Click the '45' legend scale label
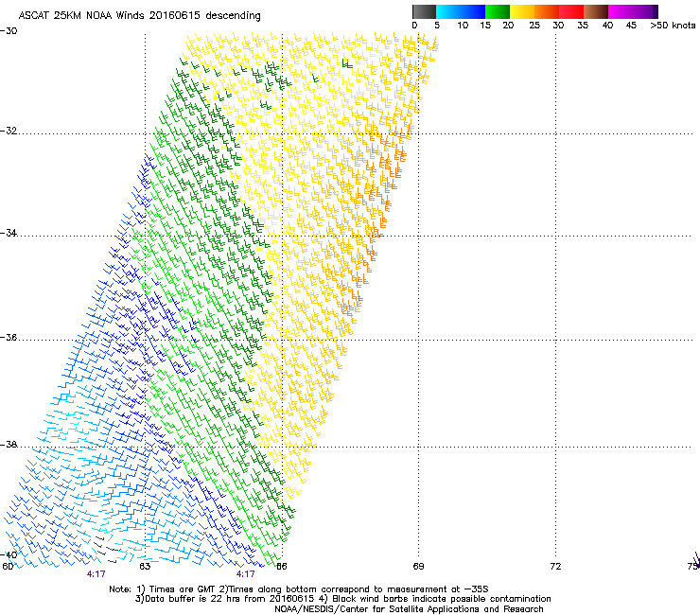Image resolution: width=700 pixels, height=615 pixels. tap(631, 26)
